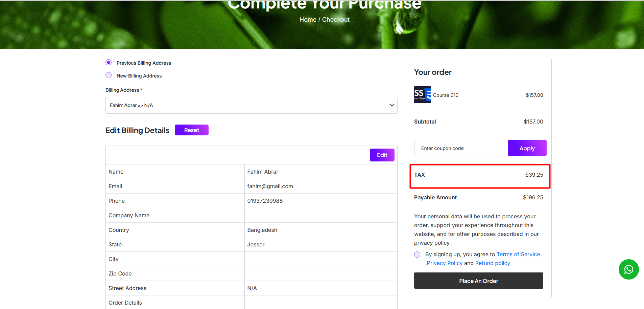Open the Refund policy link

point(493,263)
